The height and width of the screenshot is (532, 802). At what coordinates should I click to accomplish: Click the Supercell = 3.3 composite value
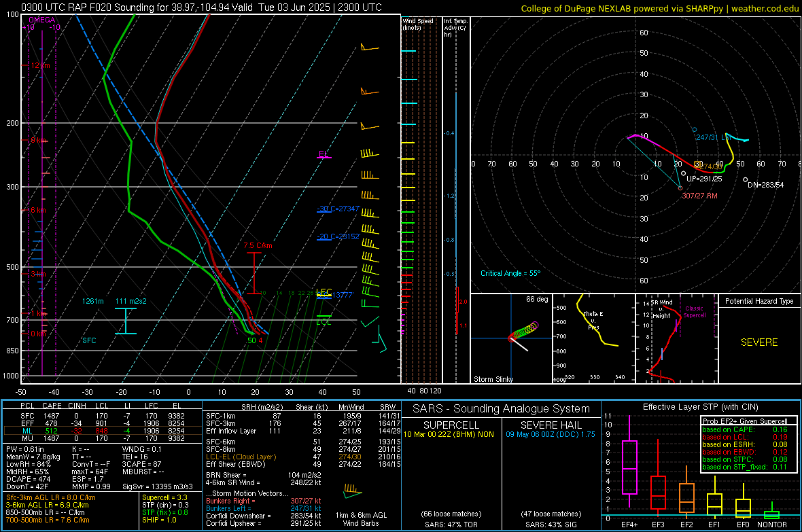[x=164, y=497]
